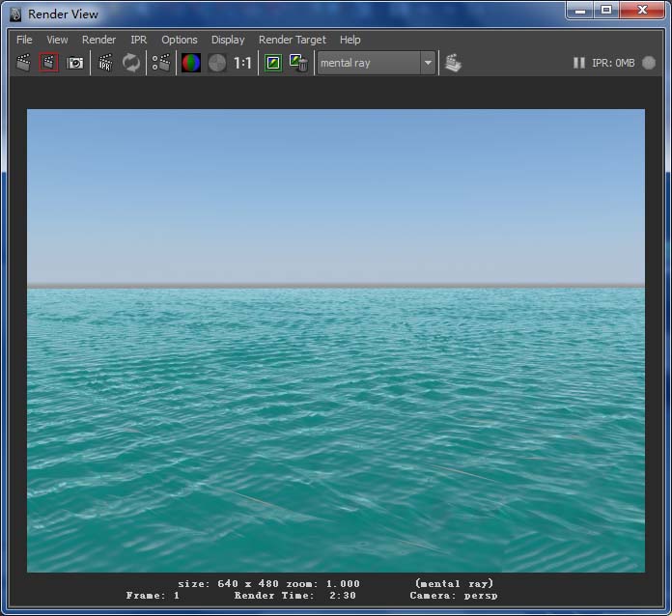Image resolution: width=672 pixels, height=616 pixels.
Task: Click the 'zoom: 1.000' status text
Action: tap(323, 584)
